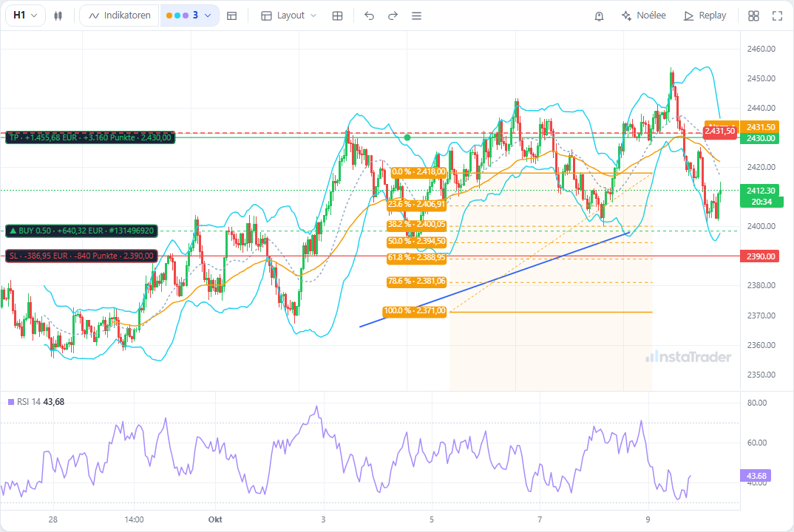Open the Noélee assistant
Viewport: 794px width, 532px height.
click(644, 16)
